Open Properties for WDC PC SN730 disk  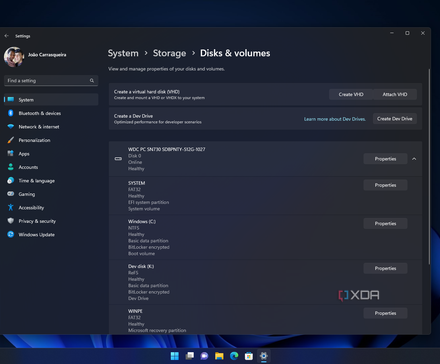[385, 159]
